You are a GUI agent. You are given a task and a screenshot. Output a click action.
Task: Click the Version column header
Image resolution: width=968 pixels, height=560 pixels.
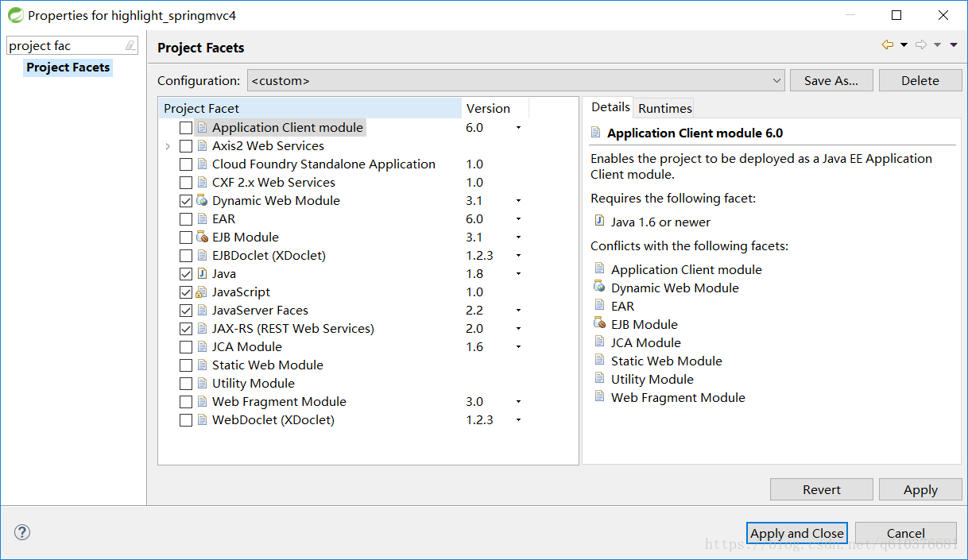(x=494, y=108)
